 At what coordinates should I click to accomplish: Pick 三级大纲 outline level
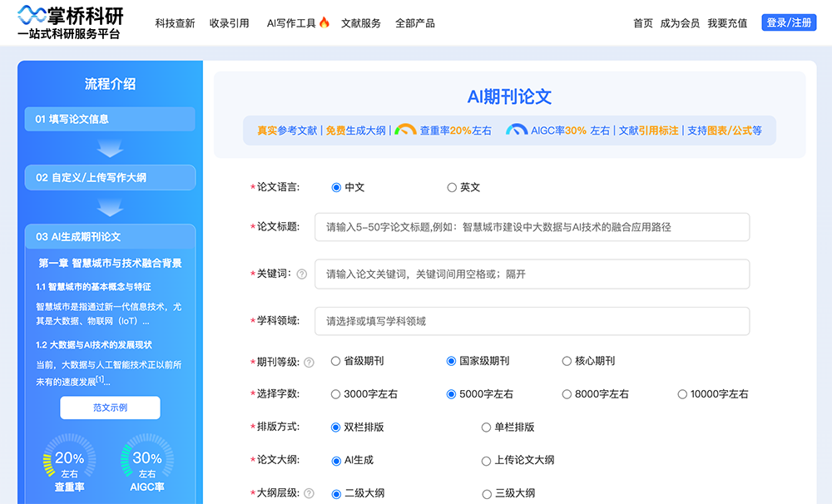click(x=487, y=494)
